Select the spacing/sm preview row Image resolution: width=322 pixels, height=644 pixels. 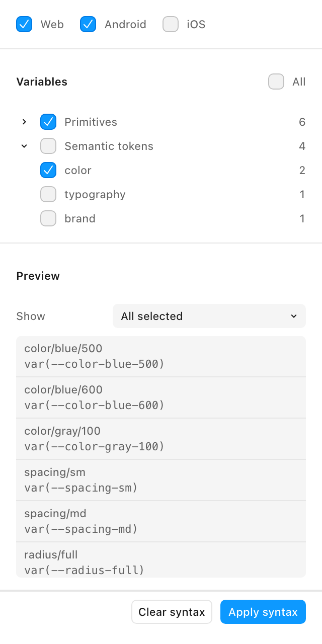tap(161, 480)
